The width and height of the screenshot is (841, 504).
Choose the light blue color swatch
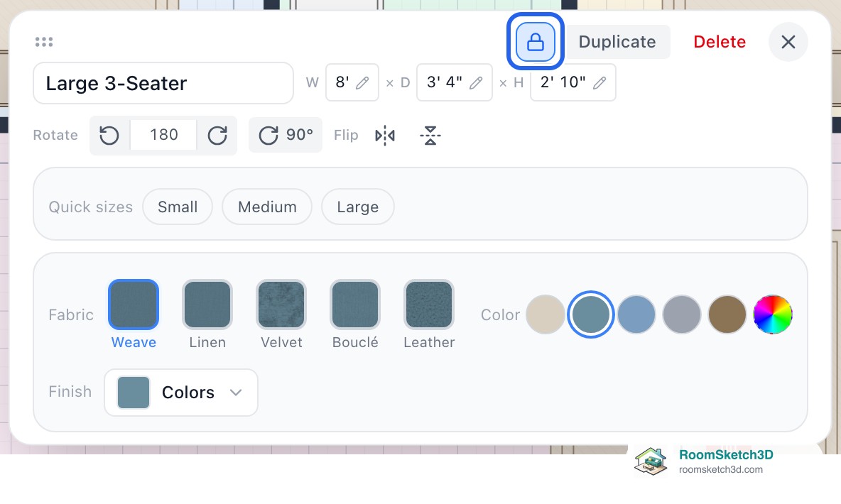point(636,314)
